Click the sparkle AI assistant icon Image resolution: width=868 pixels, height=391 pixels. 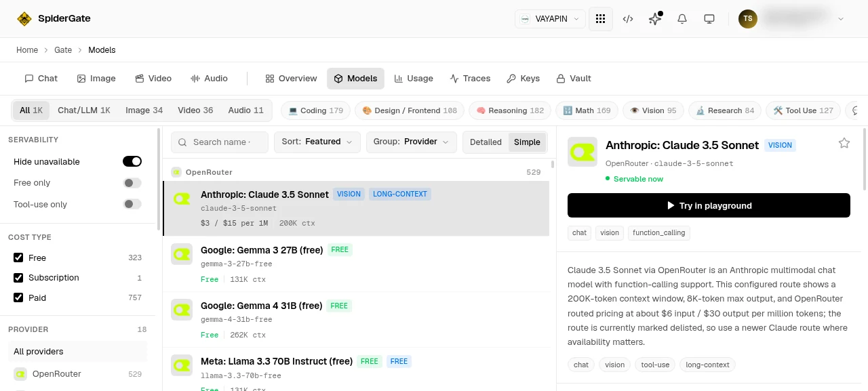point(655,19)
